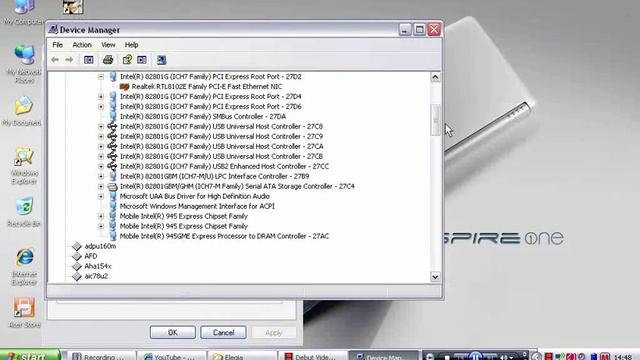Image resolution: width=640 pixels, height=360 pixels.
Task: Switch to Debut Video taskbar button
Action: click(x=313, y=356)
